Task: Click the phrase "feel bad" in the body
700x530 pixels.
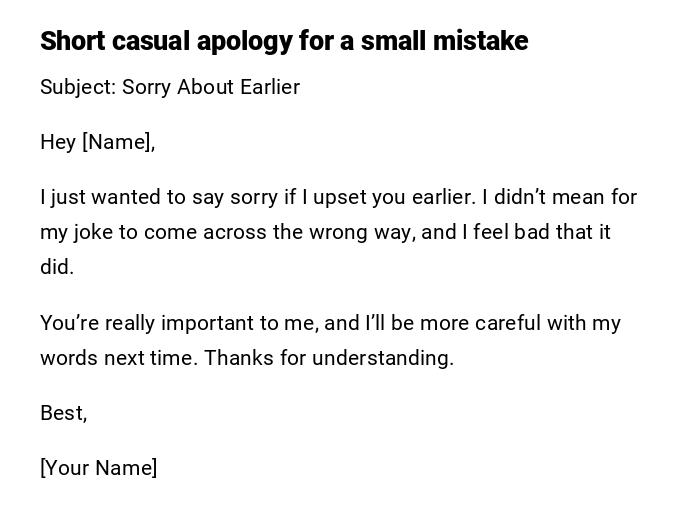Action: [508, 232]
